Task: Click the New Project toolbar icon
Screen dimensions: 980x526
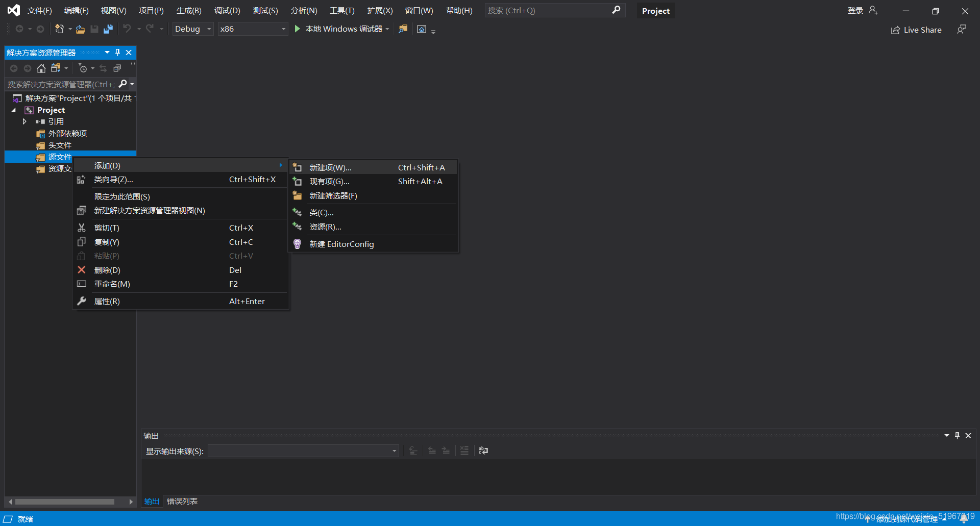Action: click(x=59, y=29)
